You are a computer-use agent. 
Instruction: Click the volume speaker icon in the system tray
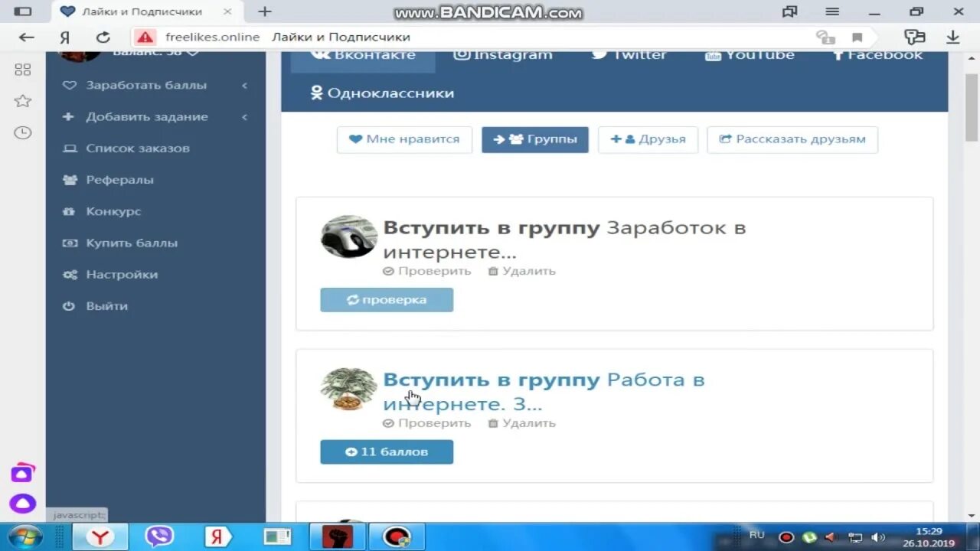click(x=878, y=537)
